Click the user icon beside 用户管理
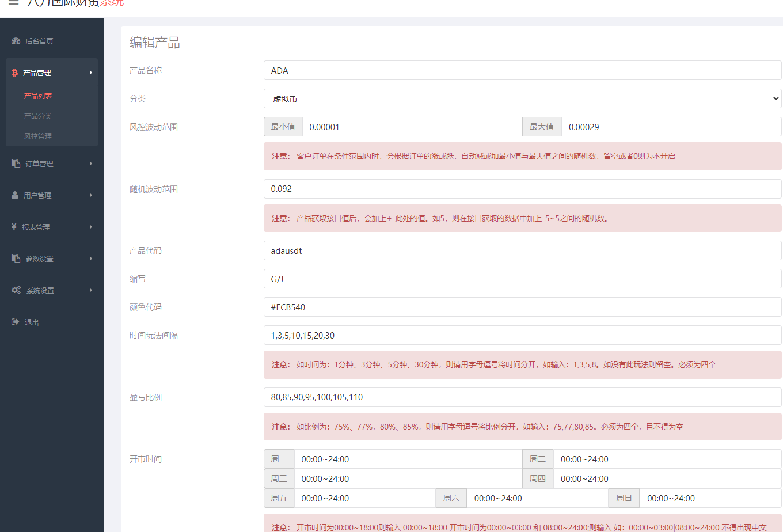This screenshot has height=532, width=783. (16, 195)
